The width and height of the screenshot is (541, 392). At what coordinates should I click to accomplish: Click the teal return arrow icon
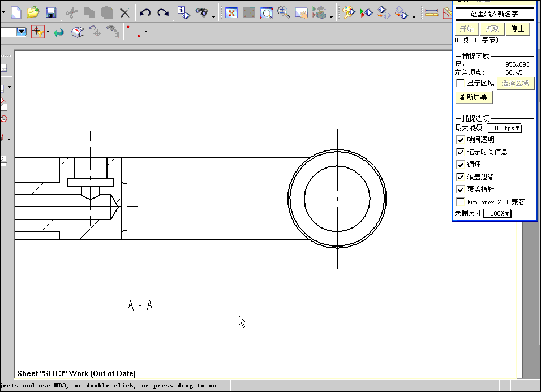coord(59,32)
